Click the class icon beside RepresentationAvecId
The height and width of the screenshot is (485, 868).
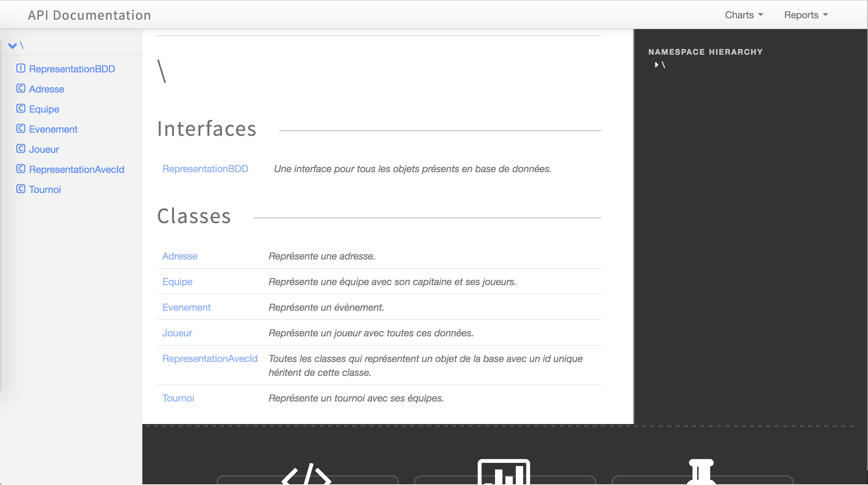(21, 169)
